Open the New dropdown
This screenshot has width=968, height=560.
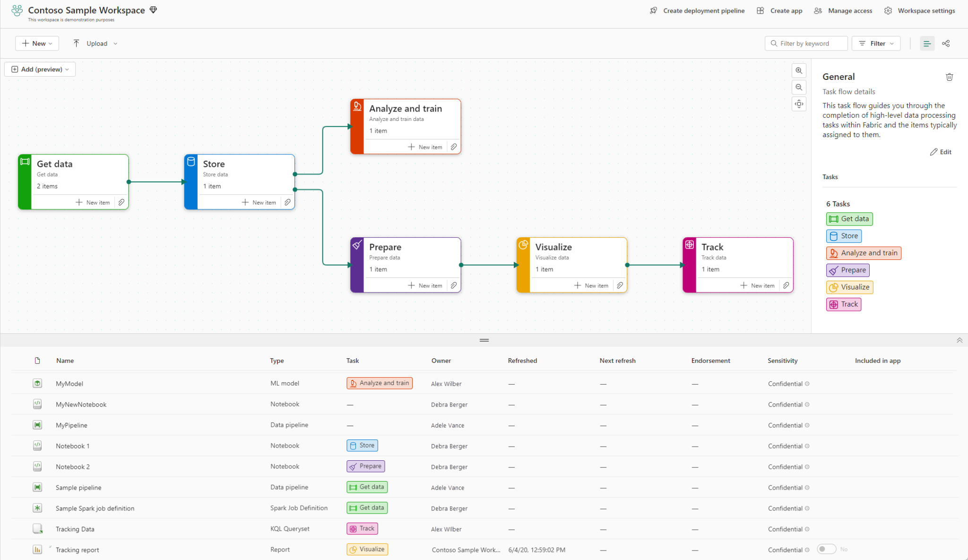(x=37, y=43)
